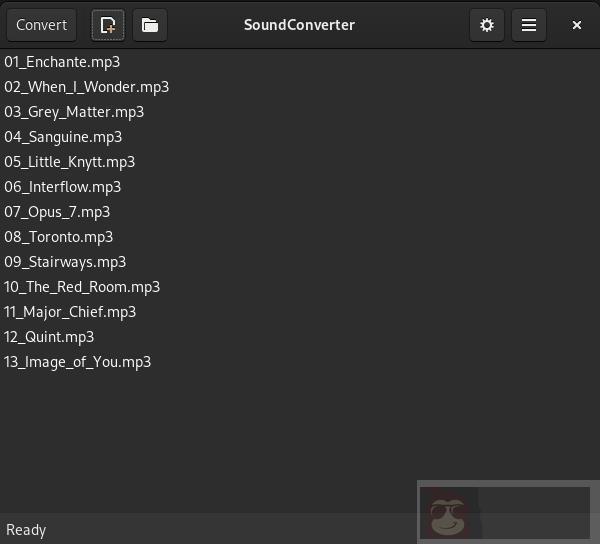600x544 pixels.
Task: Close the SoundConverter window
Action: (x=577, y=25)
